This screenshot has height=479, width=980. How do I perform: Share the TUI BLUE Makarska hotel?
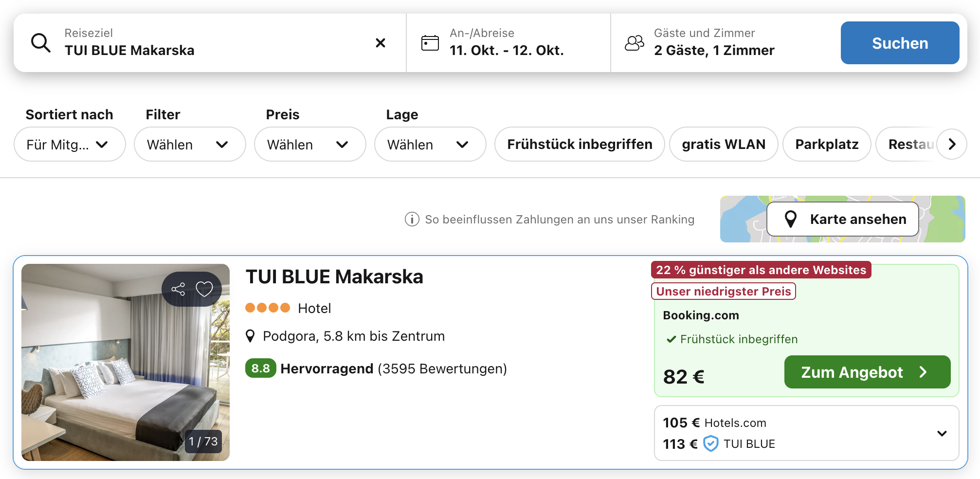point(178,289)
